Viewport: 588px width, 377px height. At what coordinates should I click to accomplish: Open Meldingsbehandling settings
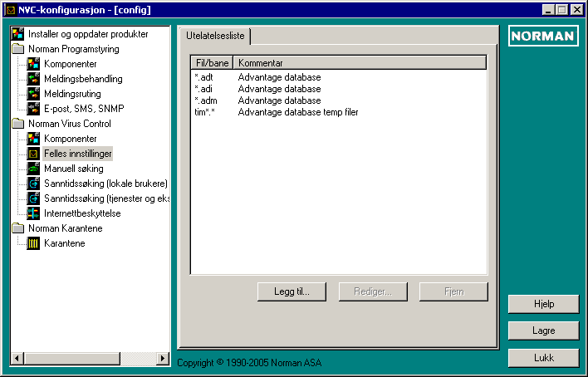[x=83, y=79]
